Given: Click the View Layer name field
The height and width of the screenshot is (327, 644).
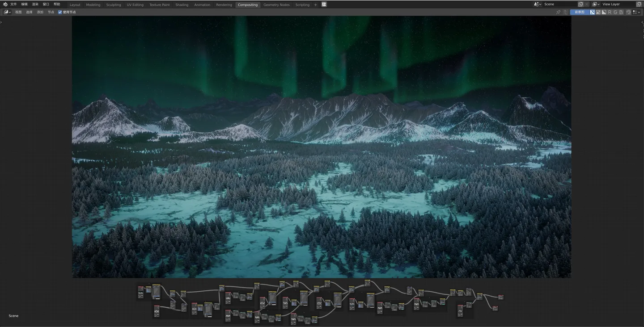Looking at the screenshot, I should [618, 4].
